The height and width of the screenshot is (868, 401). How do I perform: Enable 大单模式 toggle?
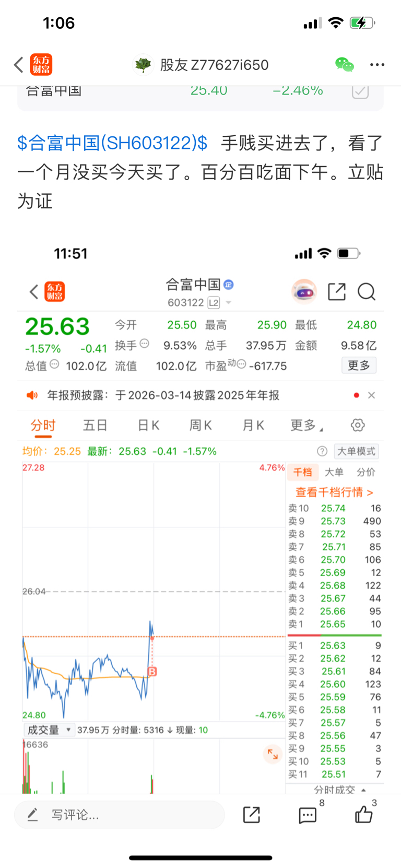[356, 451]
